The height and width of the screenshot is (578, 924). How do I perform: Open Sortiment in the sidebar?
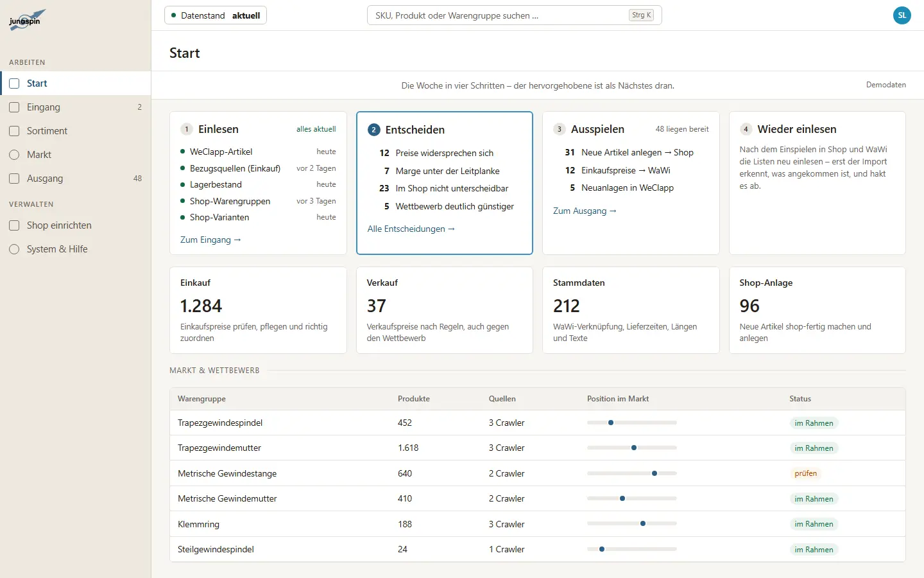(75, 131)
